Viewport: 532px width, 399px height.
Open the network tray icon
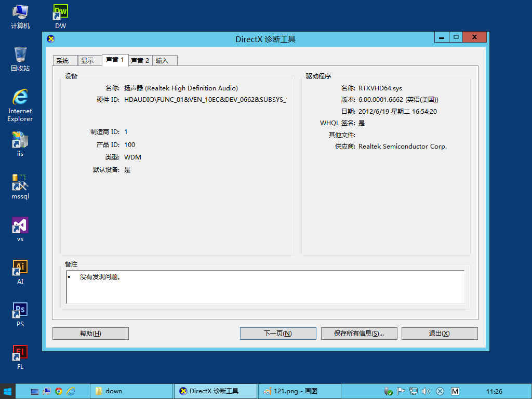413,392
